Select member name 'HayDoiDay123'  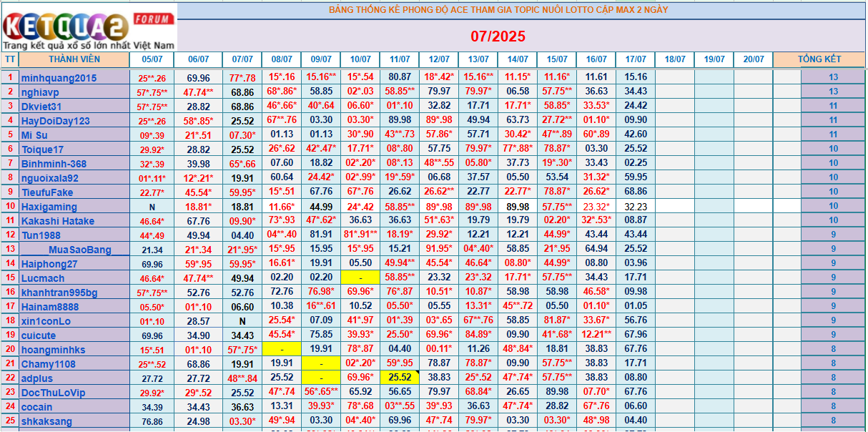(x=56, y=121)
